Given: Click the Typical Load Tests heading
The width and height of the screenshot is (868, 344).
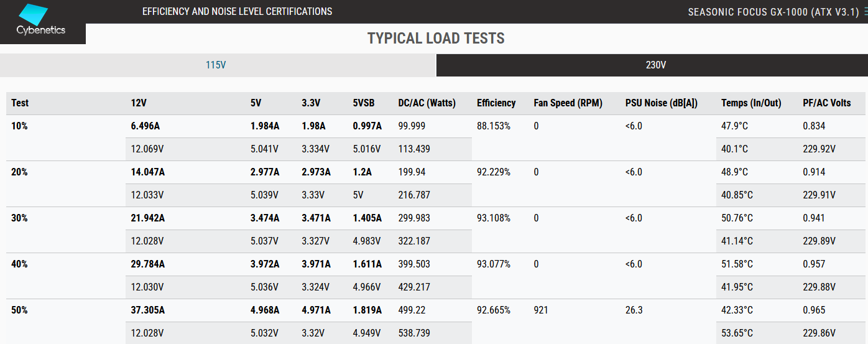Looking at the screenshot, I should 436,38.
